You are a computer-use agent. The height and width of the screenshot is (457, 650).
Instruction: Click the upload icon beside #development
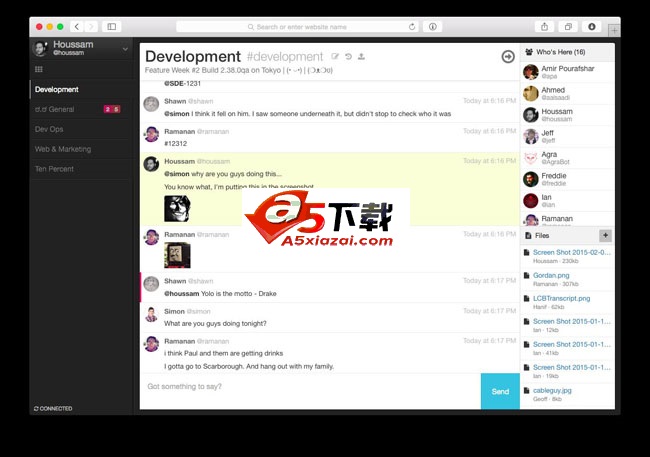point(361,56)
